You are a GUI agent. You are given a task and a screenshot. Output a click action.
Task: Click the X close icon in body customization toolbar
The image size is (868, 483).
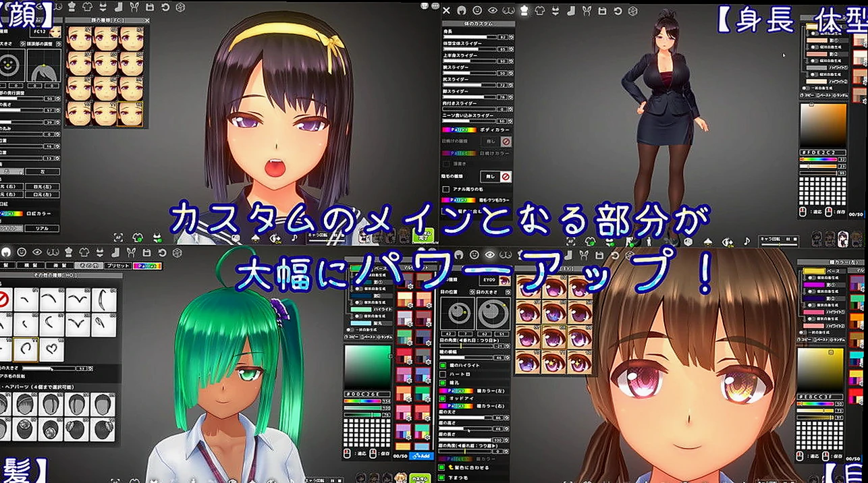pos(447,11)
